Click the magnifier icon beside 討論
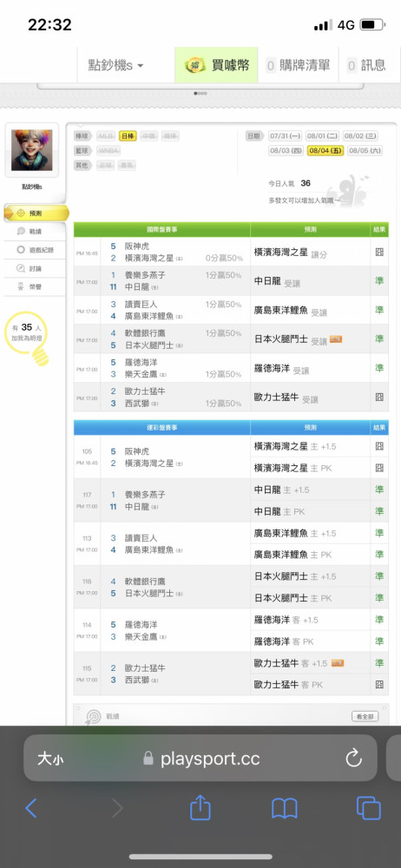The height and width of the screenshot is (868, 401). (x=21, y=268)
